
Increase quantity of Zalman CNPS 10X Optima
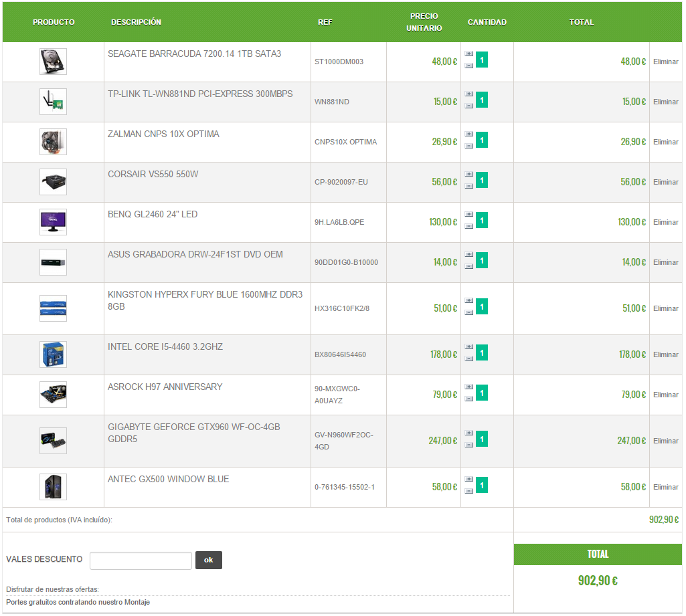[x=468, y=134]
